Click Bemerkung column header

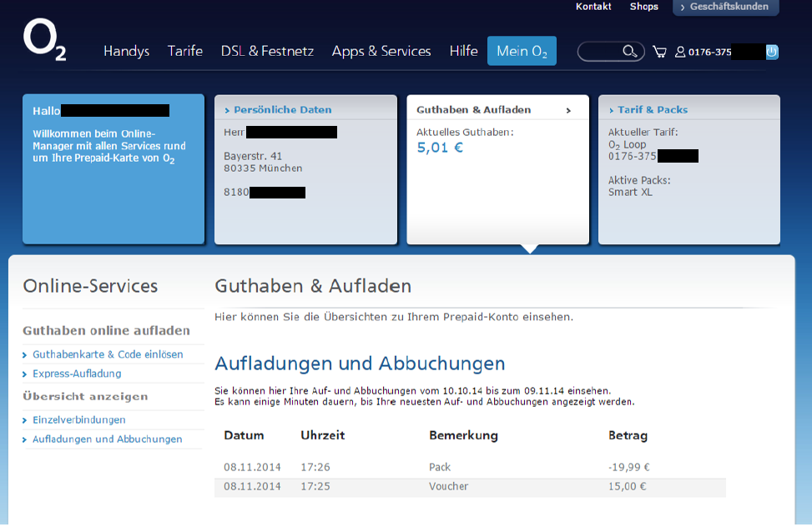click(463, 436)
